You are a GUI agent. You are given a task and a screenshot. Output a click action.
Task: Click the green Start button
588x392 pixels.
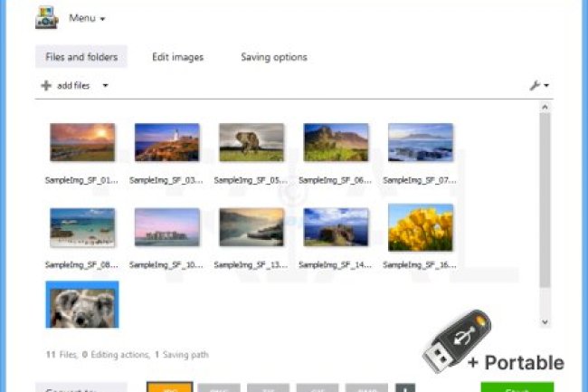(517, 387)
